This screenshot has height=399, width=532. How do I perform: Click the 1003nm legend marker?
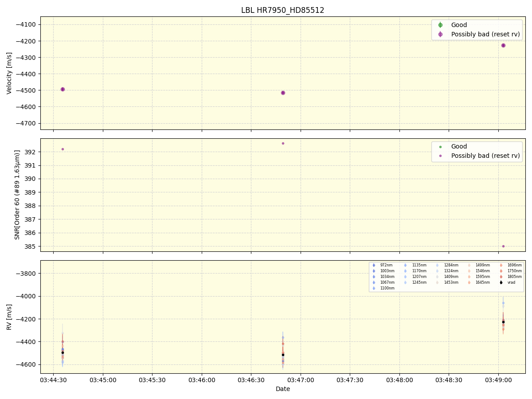pos(374,271)
